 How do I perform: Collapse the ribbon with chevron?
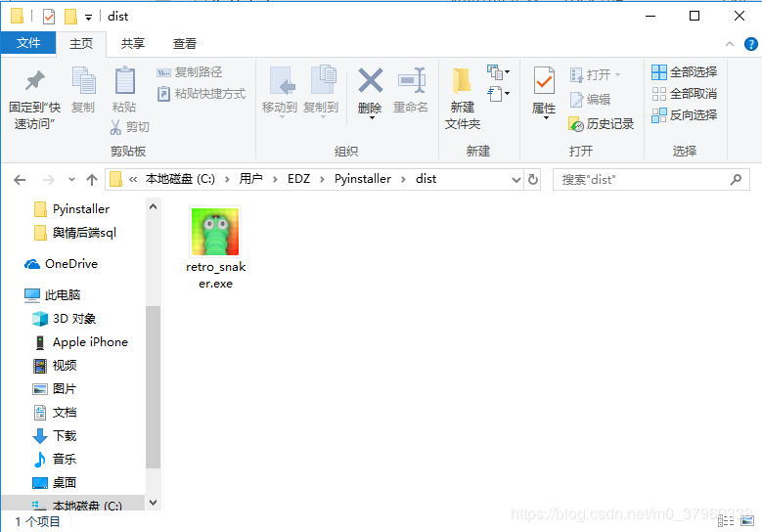point(730,44)
